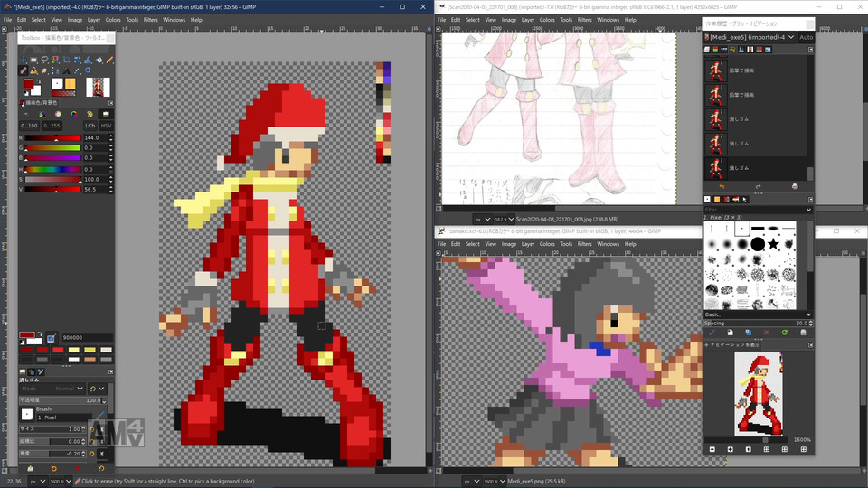The width and height of the screenshot is (868, 488).
Task: Click the Navigation preview thumbnail
Action: (758, 393)
